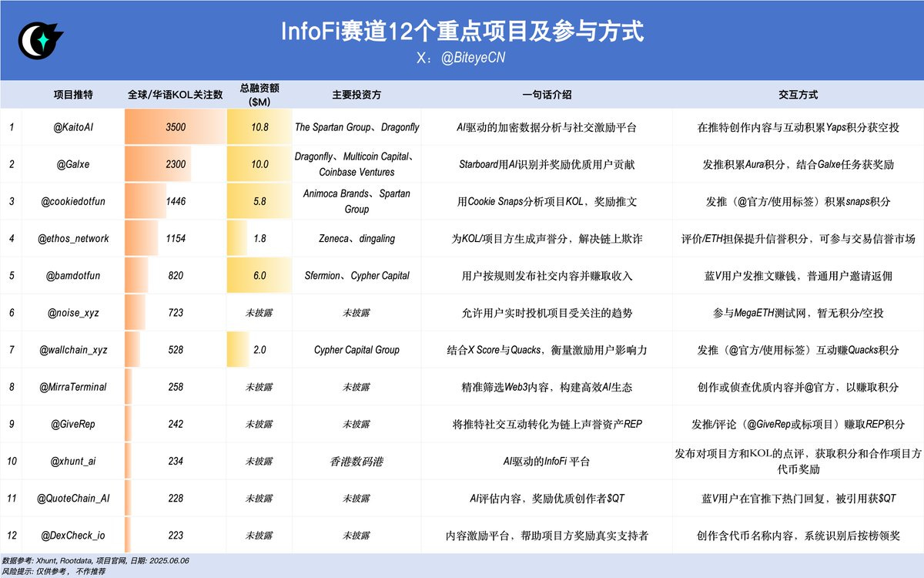Click "创作含代币名称内容，系统识别后按榜领奖" cell

(x=798, y=535)
